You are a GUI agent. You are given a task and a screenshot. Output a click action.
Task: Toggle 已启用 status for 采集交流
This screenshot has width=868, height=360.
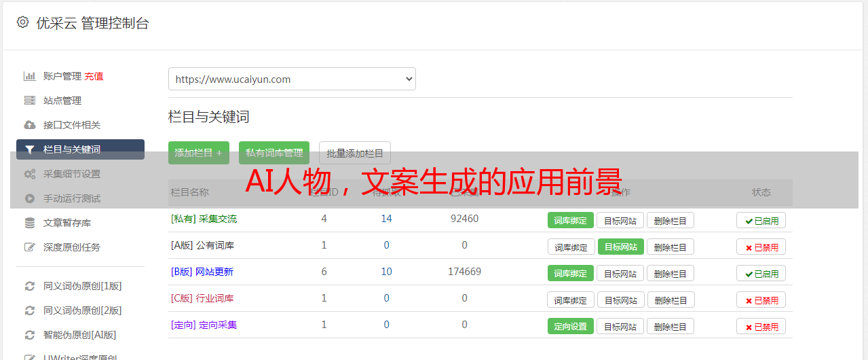761,220
